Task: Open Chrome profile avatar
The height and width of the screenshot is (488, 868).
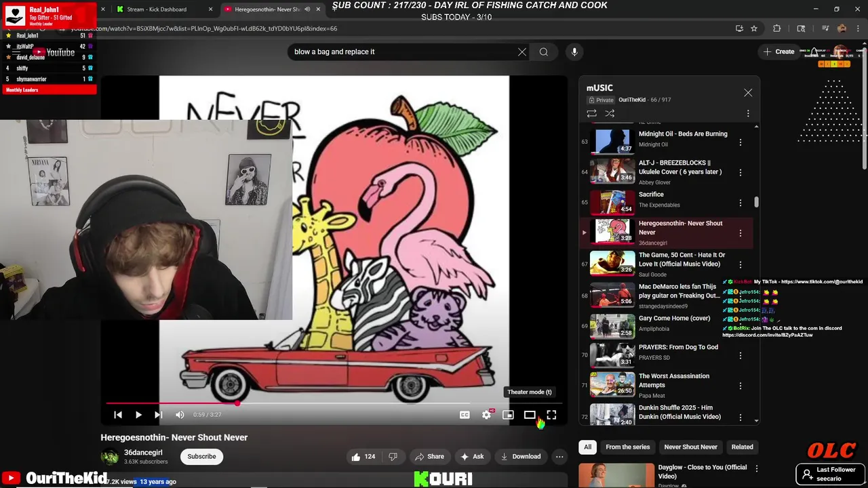Action: pos(842,28)
